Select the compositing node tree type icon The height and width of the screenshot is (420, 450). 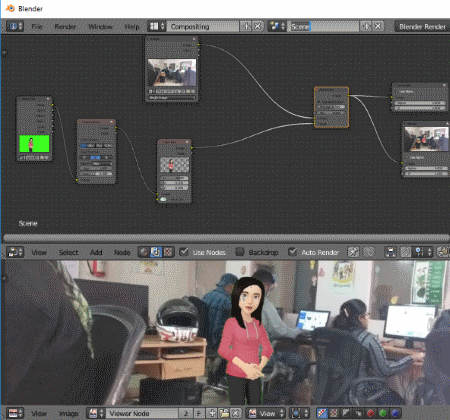(156, 252)
